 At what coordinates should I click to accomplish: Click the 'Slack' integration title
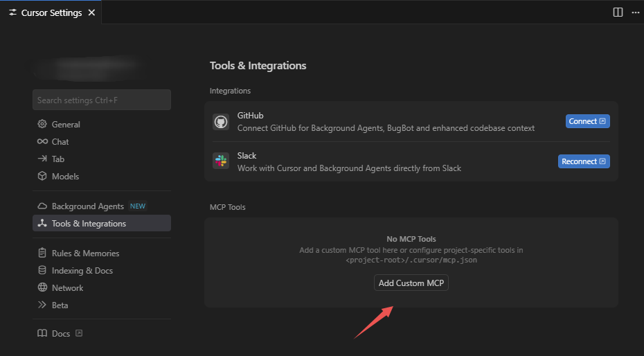coord(247,156)
